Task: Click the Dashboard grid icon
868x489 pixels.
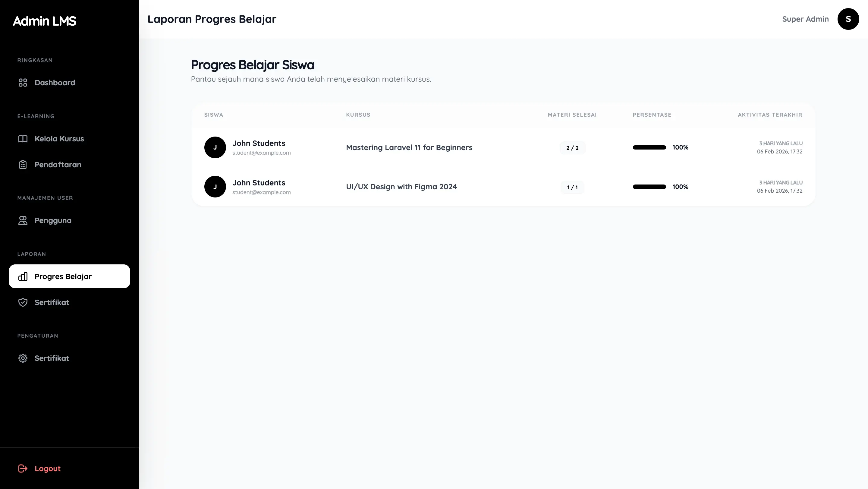Action: click(23, 83)
